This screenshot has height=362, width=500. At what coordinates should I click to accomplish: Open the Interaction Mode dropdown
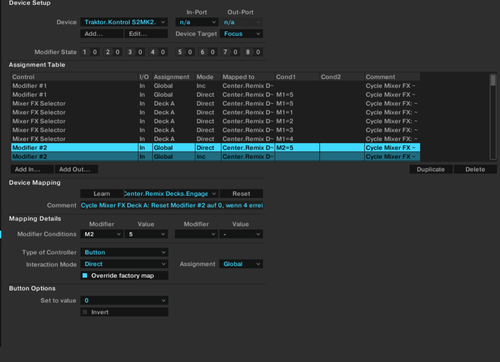coord(124,264)
